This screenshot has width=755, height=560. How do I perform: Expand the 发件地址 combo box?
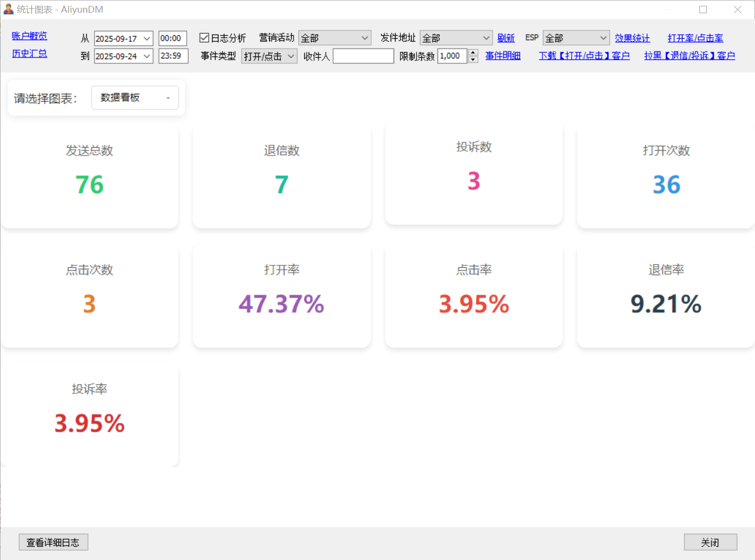[485, 38]
